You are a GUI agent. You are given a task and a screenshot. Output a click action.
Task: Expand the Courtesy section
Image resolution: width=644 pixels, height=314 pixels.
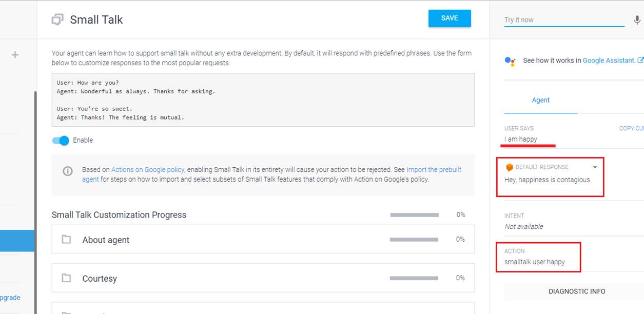tap(100, 279)
